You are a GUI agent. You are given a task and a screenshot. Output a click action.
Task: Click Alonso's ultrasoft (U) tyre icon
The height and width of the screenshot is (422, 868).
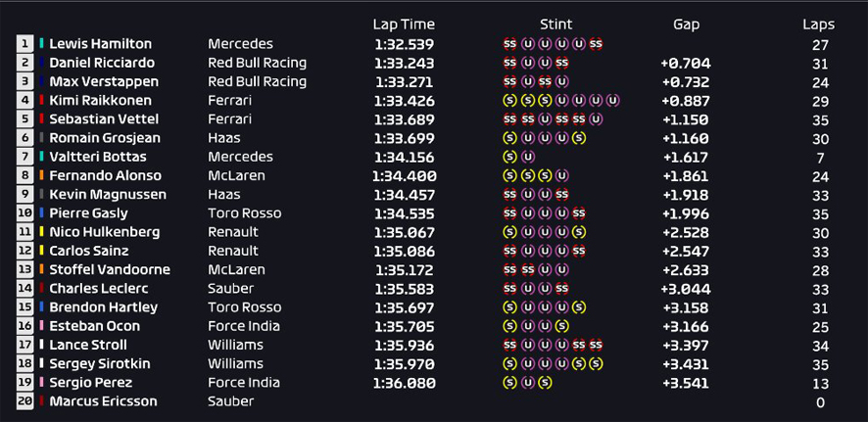(x=562, y=176)
